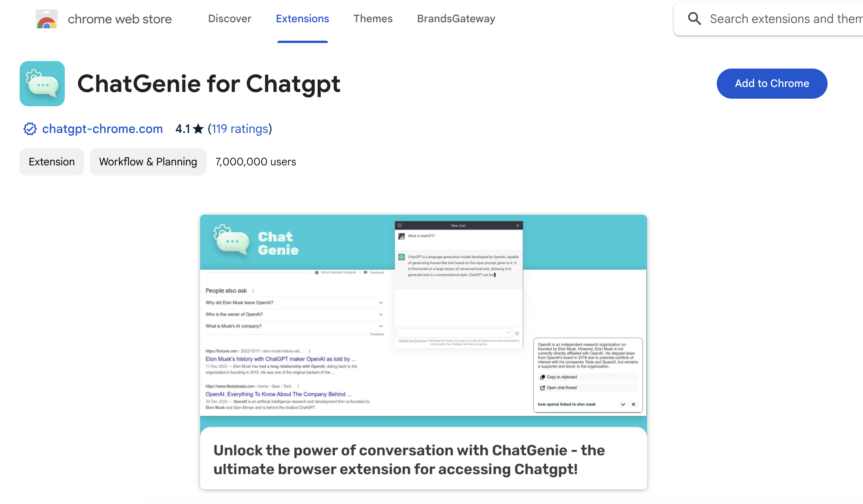Screen dimensions: 863x504
Task: Click the verified badge icon next to chatgpt-chrome.com
Action: click(x=29, y=128)
